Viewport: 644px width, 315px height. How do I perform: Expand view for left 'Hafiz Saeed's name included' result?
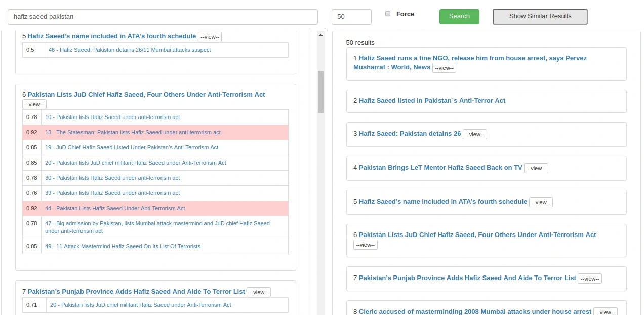pyautogui.click(x=210, y=37)
